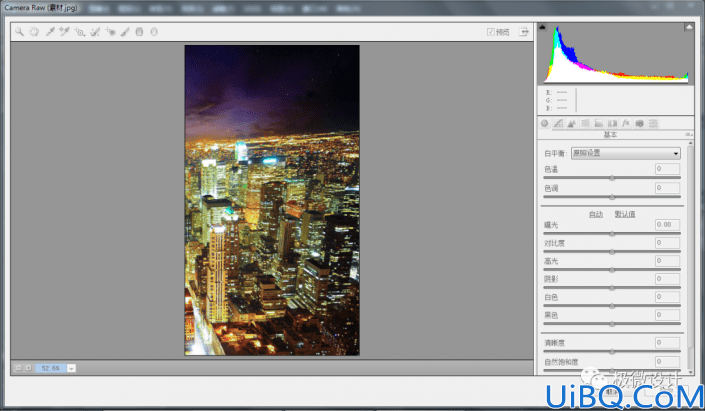Viewport: 705px width, 411px height.
Task: Click the 高光 highlights slider handle
Action: pos(612,270)
